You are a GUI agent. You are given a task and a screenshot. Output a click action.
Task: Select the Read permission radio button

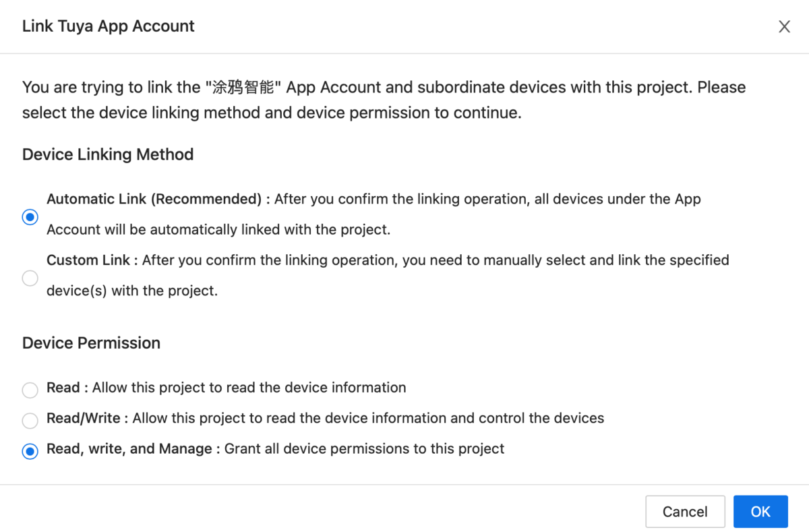tap(30, 390)
